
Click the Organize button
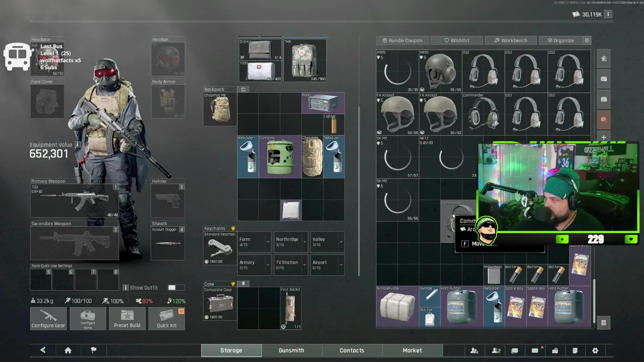point(560,40)
